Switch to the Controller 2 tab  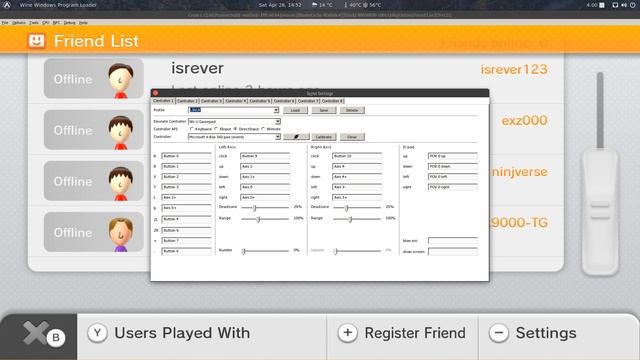(x=187, y=101)
